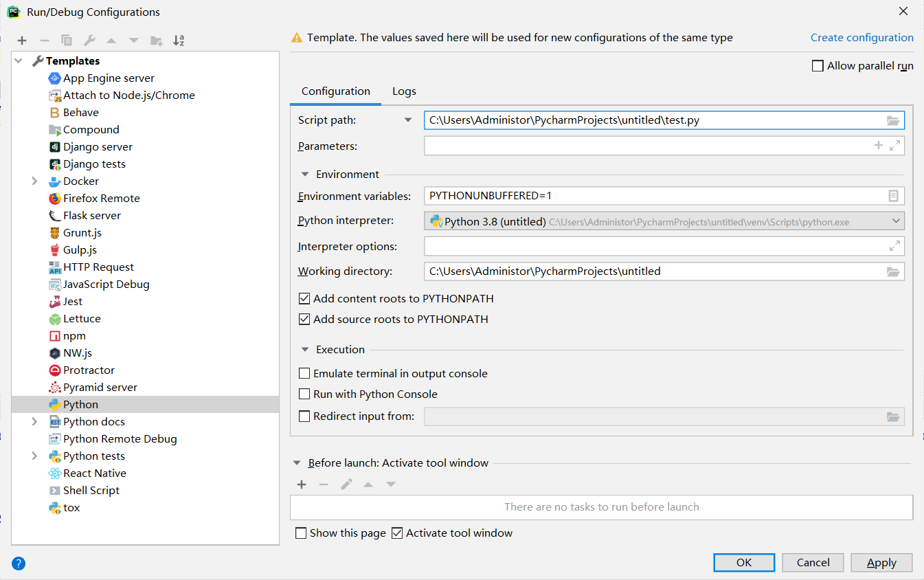Select the App Engine server template
924x580 pixels.
(109, 78)
